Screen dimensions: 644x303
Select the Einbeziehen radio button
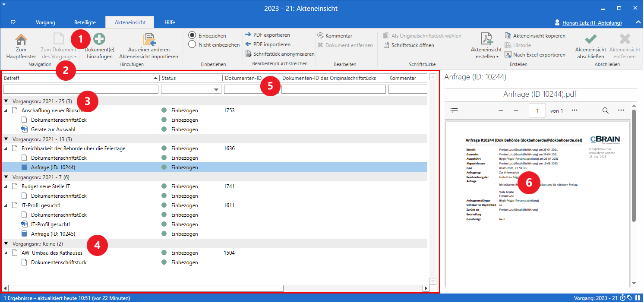pyautogui.click(x=193, y=35)
